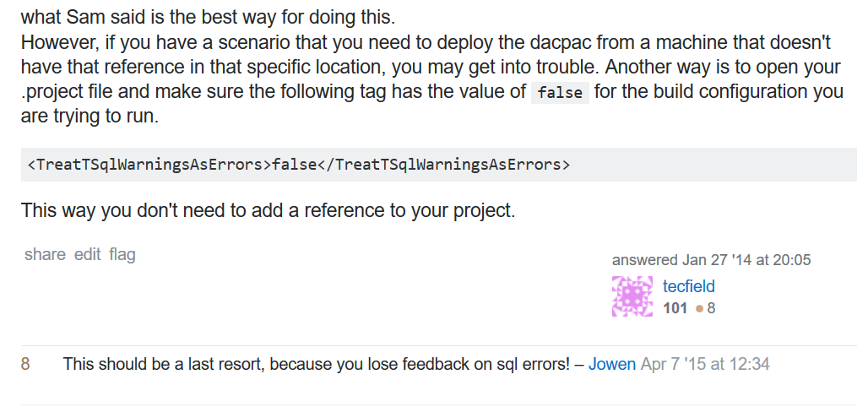Click the opening TreatTSqlWarningsAsErrors tag in code block
This screenshot has width=868, height=407.
tap(149, 165)
